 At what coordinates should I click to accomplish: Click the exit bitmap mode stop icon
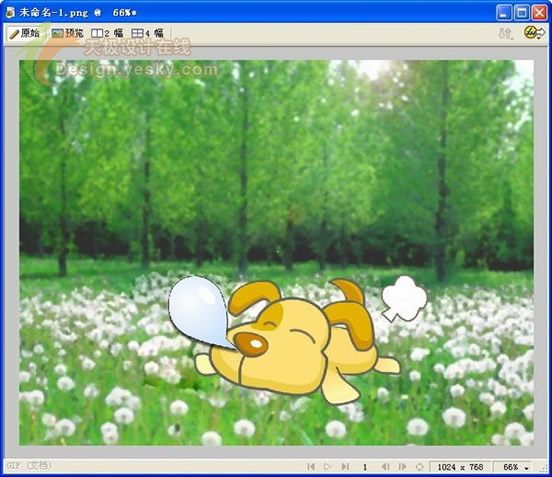(x=419, y=467)
